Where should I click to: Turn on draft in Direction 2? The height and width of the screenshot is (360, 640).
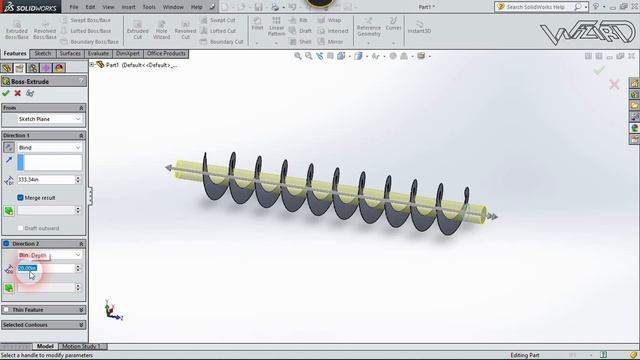(x=9, y=288)
